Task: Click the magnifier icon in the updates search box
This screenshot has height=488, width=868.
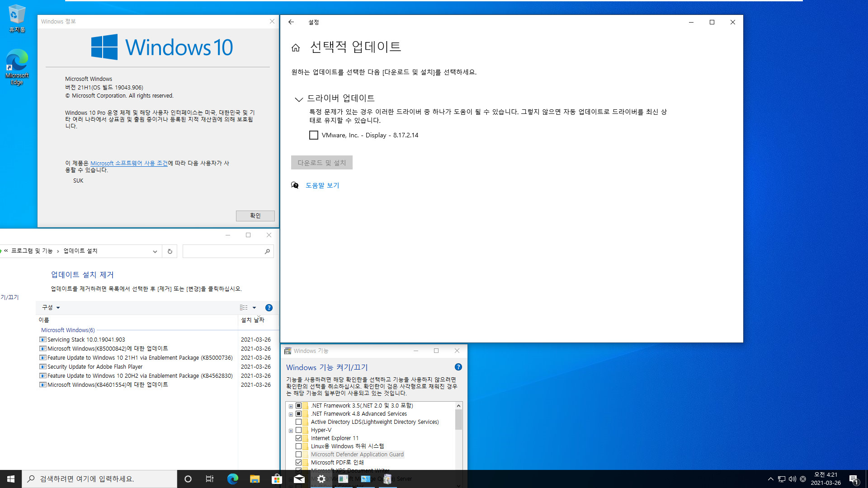Action: tap(267, 251)
